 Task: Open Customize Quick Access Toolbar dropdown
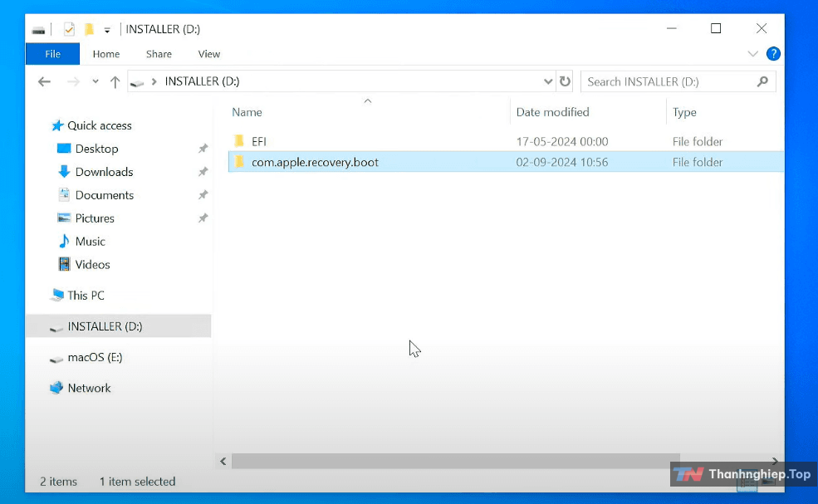point(107,30)
